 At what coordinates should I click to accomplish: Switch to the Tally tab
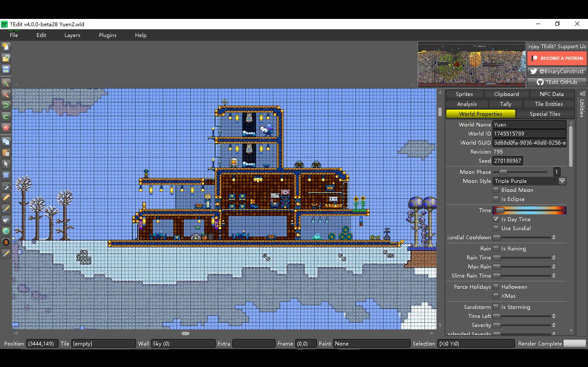coord(506,104)
